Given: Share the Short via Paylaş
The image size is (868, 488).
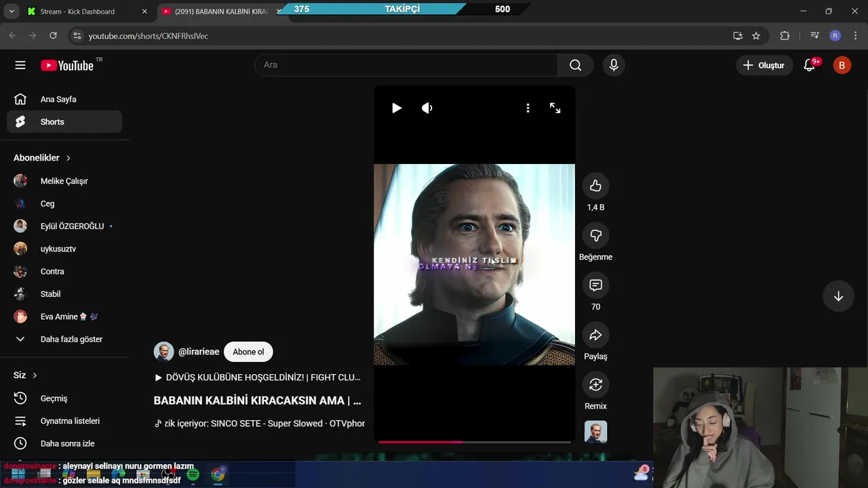Looking at the screenshot, I should pyautogui.click(x=595, y=335).
